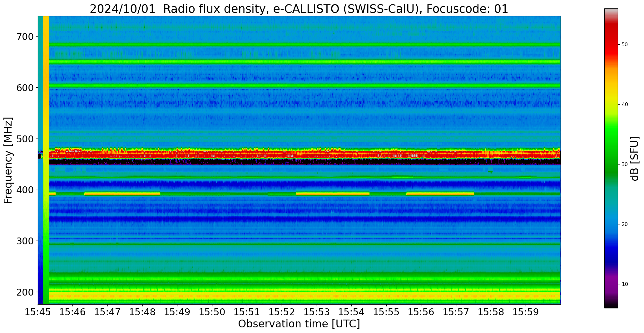The image size is (644, 333).
Task: Click the colorbar tick label 10
Action: pyautogui.click(x=625, y=284)
